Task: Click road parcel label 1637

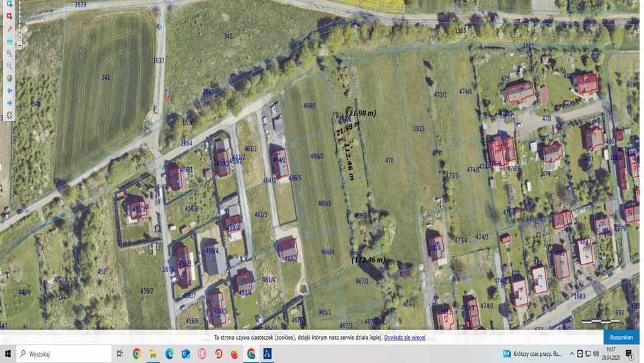Action: click(158, 61)
